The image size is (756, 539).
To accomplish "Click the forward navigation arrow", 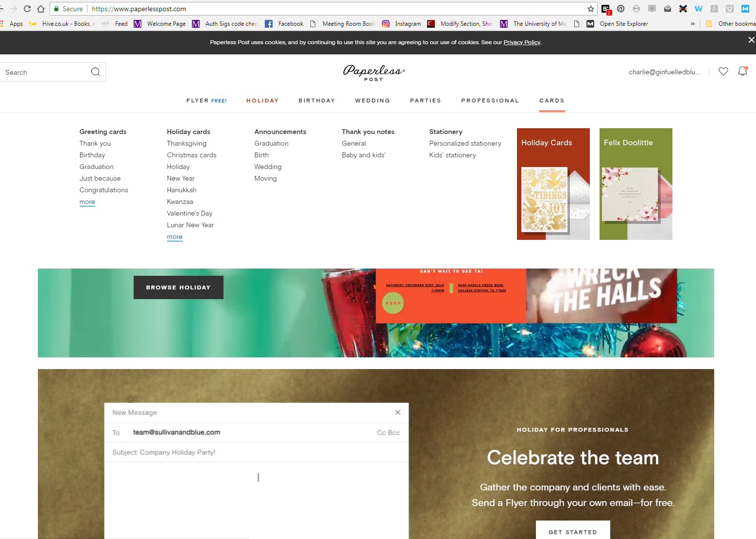I will (14, 9).
